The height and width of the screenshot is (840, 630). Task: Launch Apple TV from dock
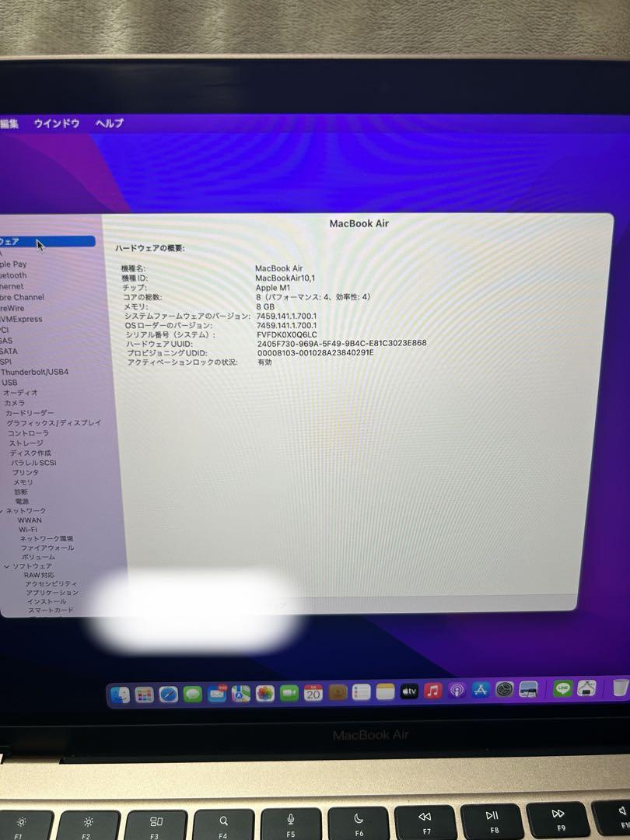(x=409, y=691)
